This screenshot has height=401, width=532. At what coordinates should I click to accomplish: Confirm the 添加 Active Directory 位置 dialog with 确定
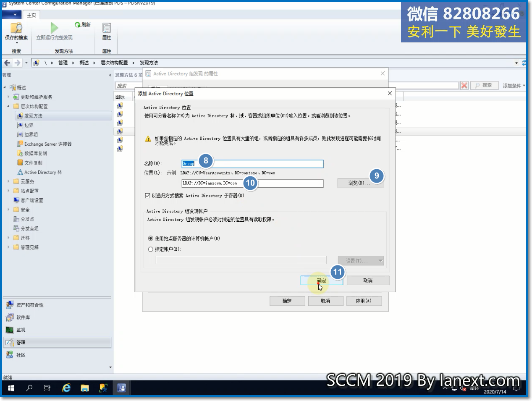tap(322, 280)
